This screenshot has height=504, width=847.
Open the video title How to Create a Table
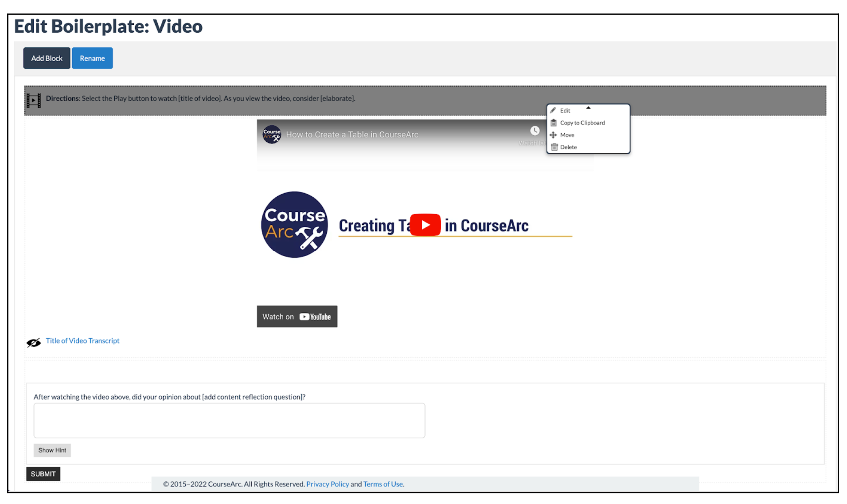[x=352, y=135]
